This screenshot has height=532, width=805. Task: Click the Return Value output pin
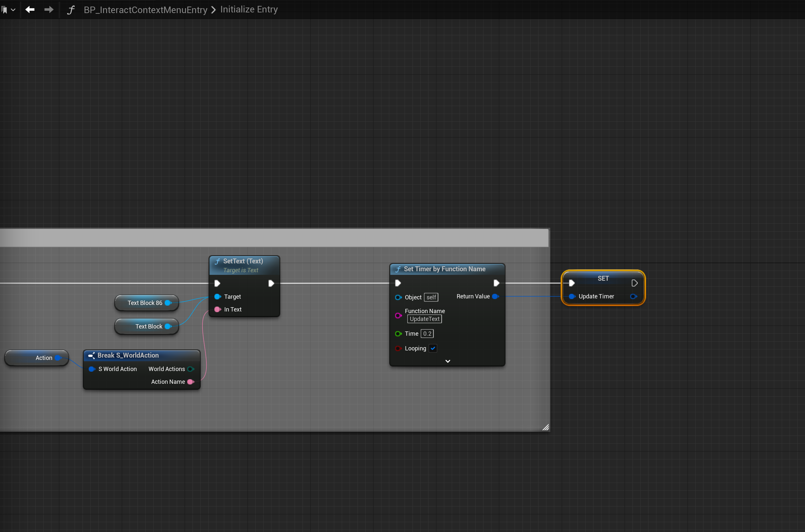(495, 296)
